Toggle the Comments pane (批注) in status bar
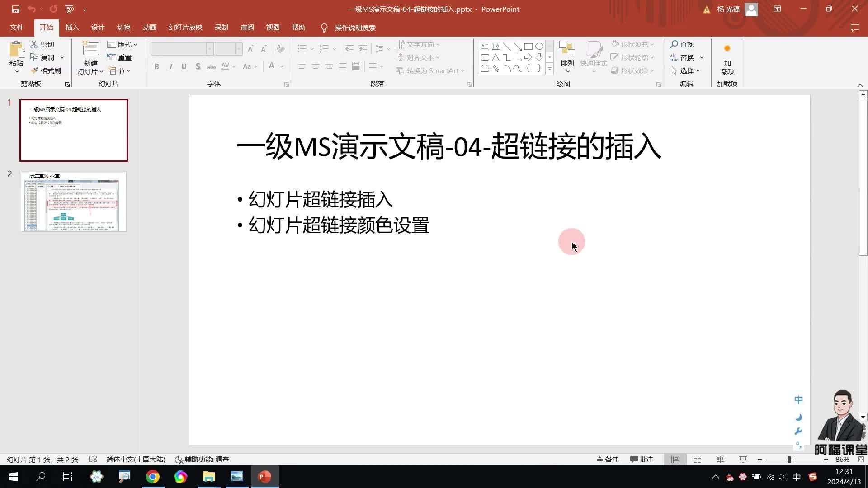The width and height of the screenshot is (868, 488). pos(642,459)
